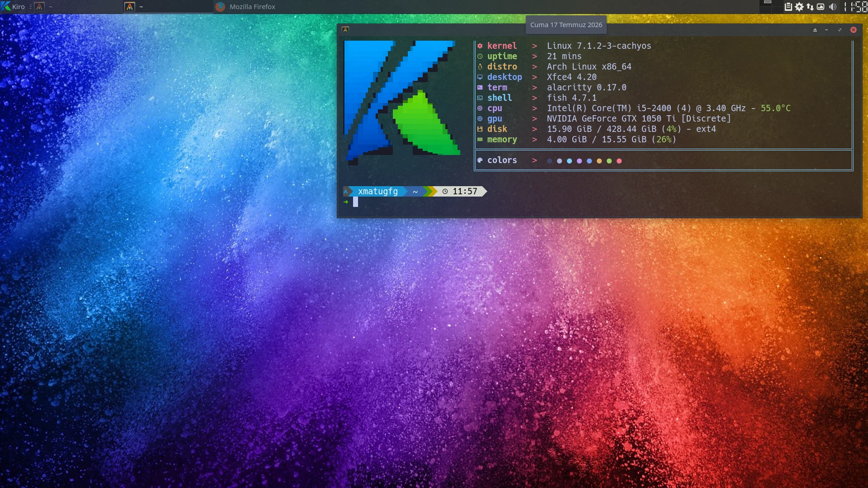Switch to the Mozilla Firefox taskbar window
The width and height of the screenshot is (868, 488).
click(x=246, y=7)
